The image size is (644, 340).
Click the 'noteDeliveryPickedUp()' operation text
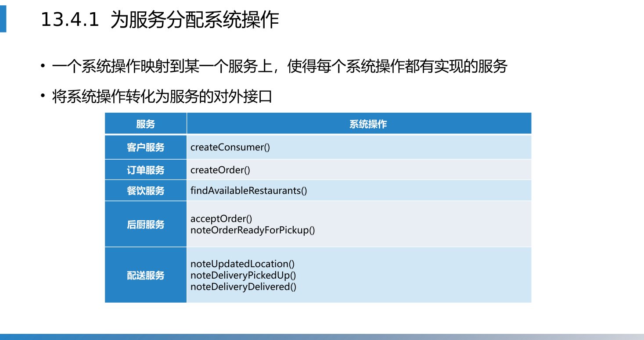(243, 276)
